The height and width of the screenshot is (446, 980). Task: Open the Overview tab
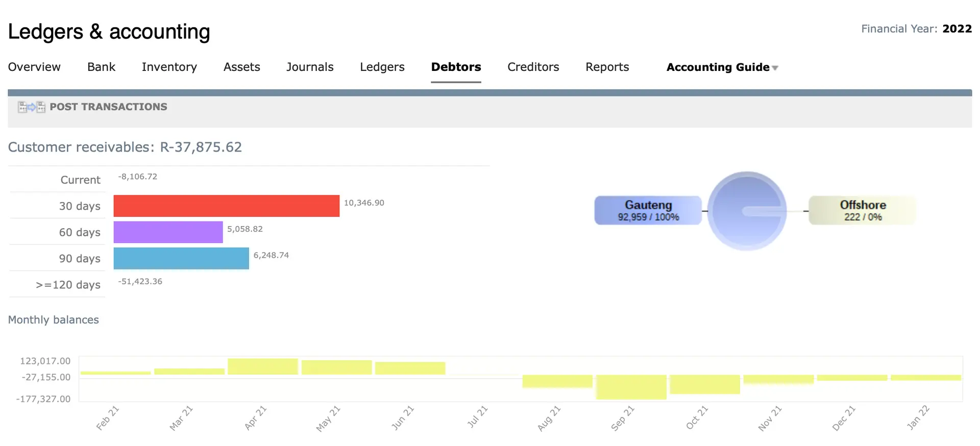[x=34, y=67]
